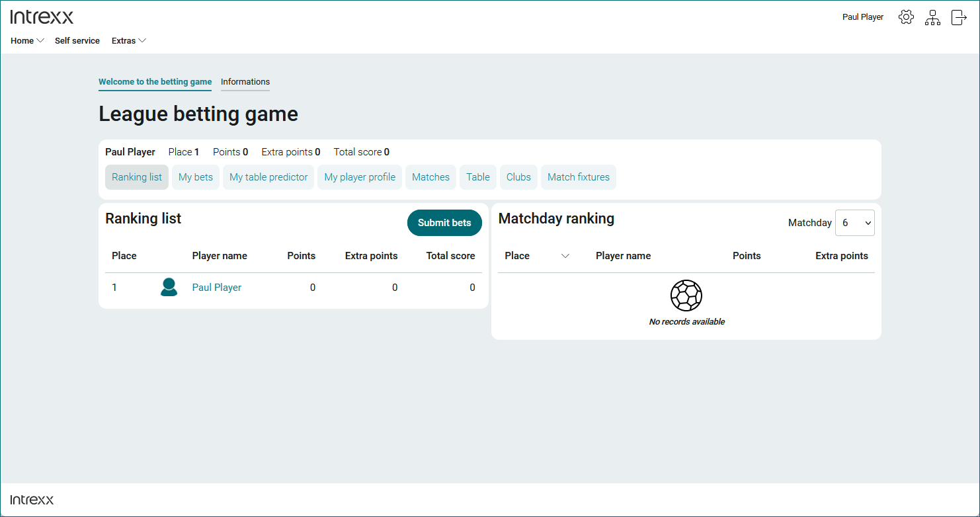This screenshot has width=980, height=517.
Task: Click the Paul Player username in header
Action: click(862, 17)
